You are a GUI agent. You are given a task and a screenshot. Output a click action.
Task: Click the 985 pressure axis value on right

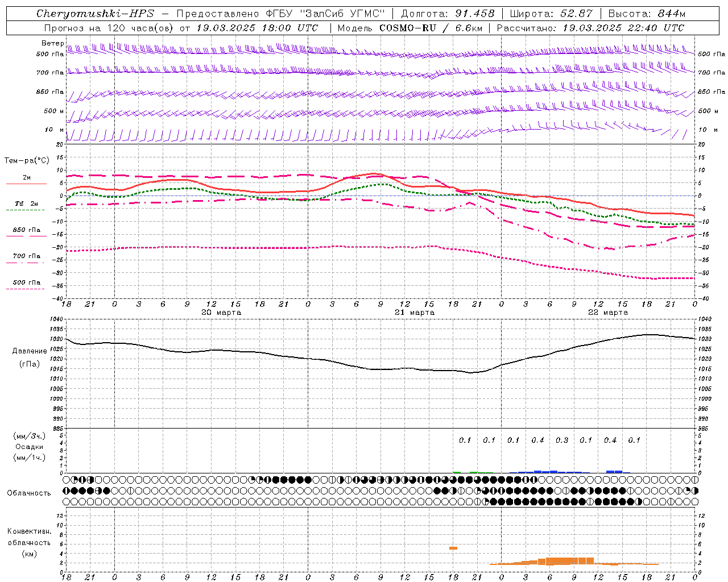click(704, 429)
